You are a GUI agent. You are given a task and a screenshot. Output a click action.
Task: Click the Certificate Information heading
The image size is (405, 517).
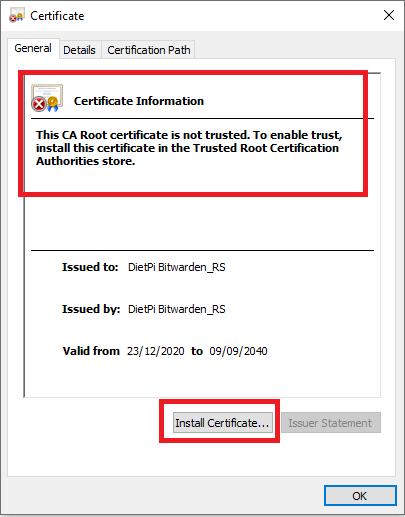pos(139,101)
